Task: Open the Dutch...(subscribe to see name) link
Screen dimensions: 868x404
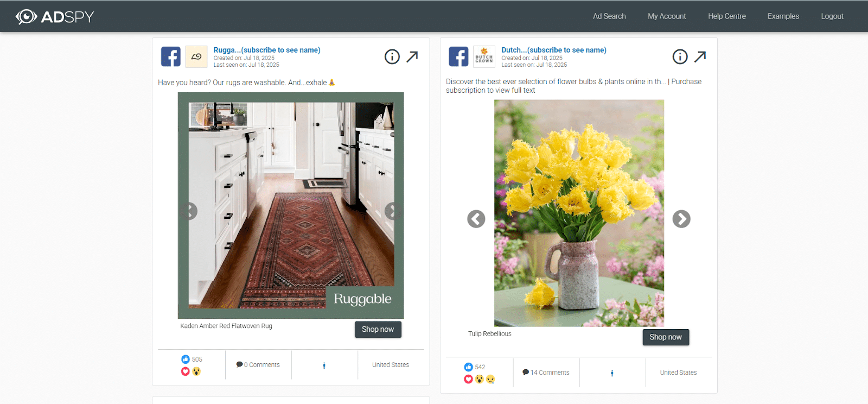Action: coord(554,50)
